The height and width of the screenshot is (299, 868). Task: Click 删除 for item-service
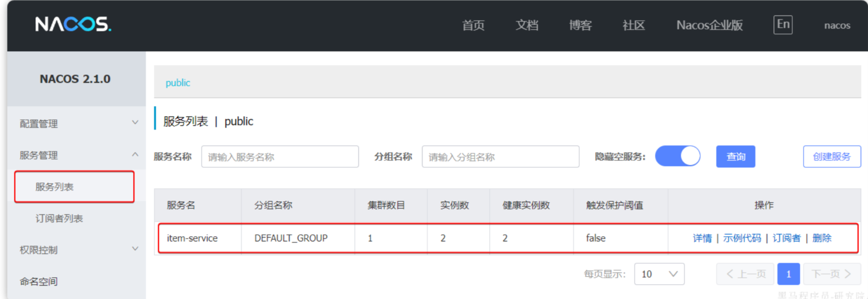[822, 238]
